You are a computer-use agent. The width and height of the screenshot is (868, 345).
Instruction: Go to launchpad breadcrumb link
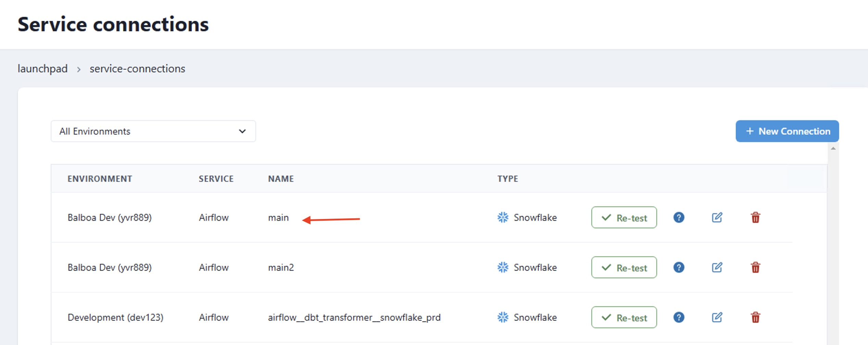point(42,68)
